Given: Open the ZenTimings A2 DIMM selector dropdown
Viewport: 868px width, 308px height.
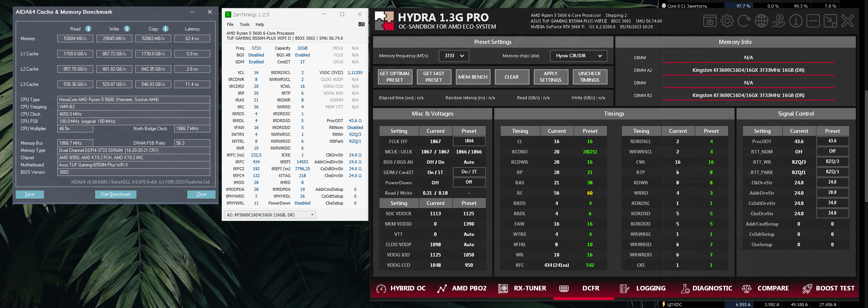Looking at the screenshot, I should 270,215.
